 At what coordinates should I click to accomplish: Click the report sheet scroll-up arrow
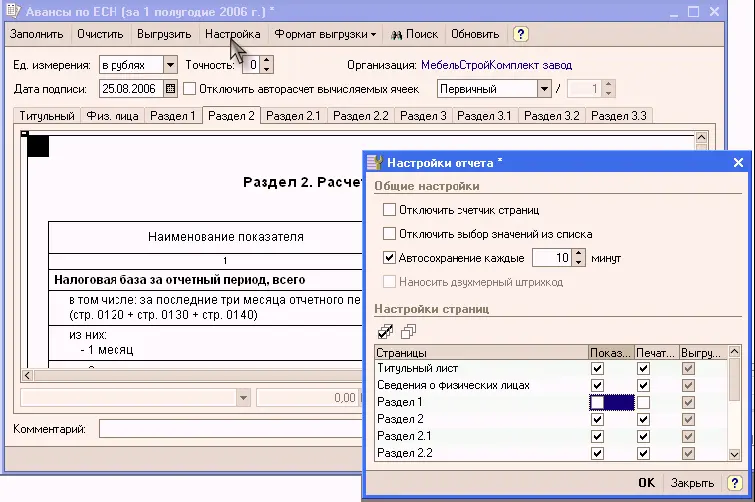(x=701, y=138)
